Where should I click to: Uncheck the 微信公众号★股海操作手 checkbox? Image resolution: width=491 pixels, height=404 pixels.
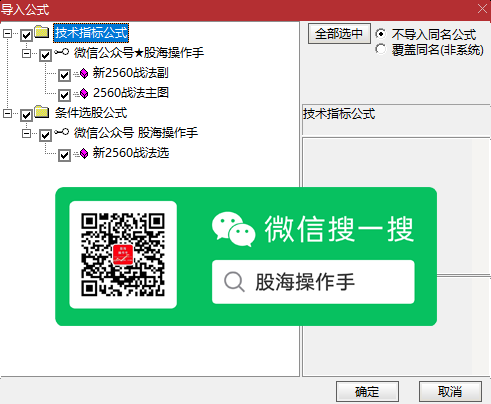coord(45,55)
